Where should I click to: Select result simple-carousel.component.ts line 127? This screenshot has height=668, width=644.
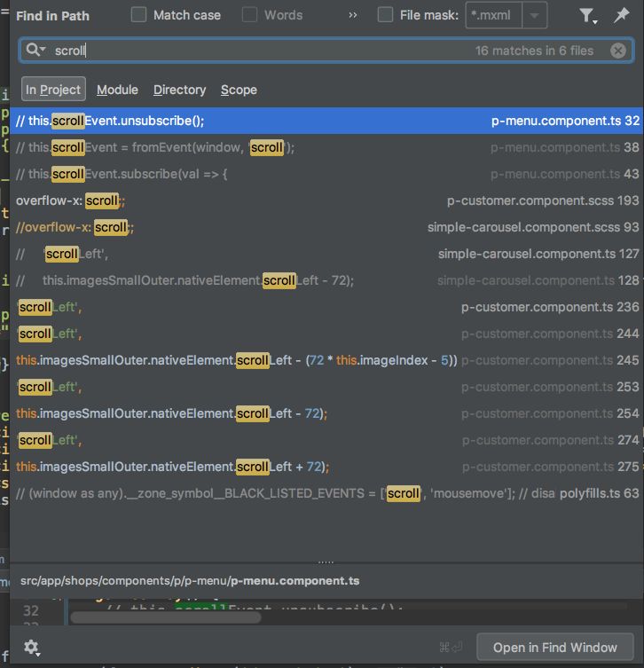point(326,254)
